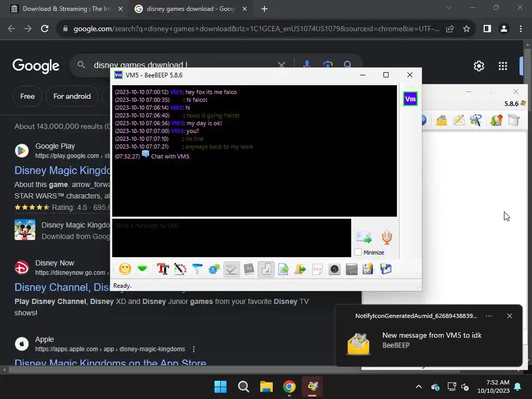Toggle Chrome side panel
Image resolution: width=532 pixels, height=399 pixels.
coord(487,29)
